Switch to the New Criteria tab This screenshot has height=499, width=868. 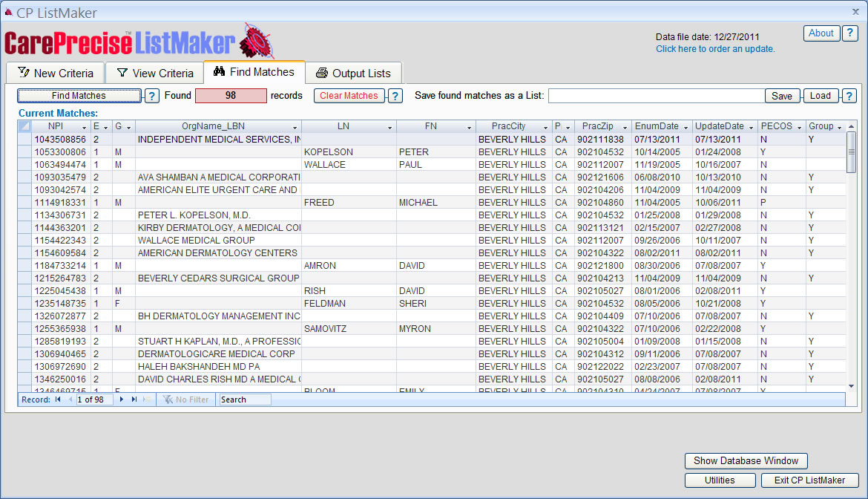pyautogui.click(x=55, y=73)
